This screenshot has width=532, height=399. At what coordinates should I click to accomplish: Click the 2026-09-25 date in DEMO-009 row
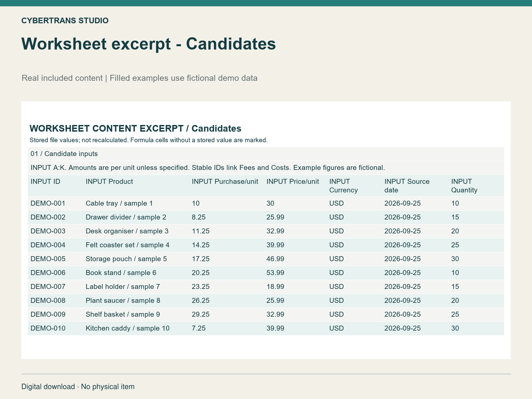click(x=403, y=315)
